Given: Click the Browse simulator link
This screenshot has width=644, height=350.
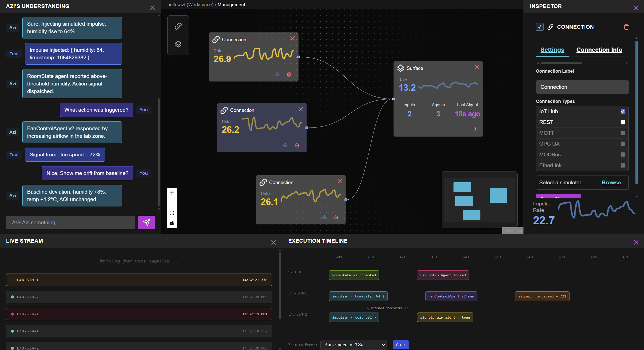Looking at the screenshot, I should click(x=611, y=183).
